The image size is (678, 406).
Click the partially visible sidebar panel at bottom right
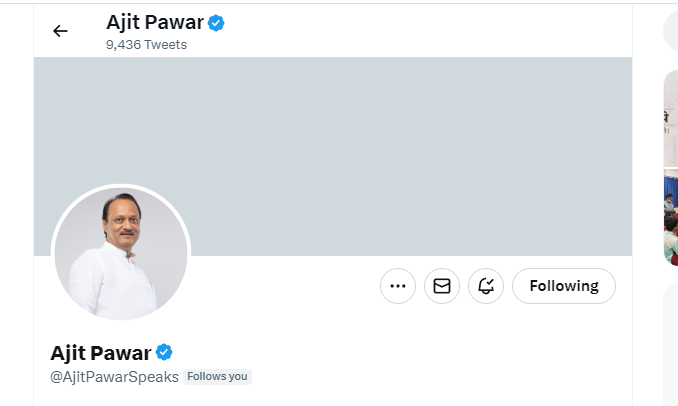[671, 345]
